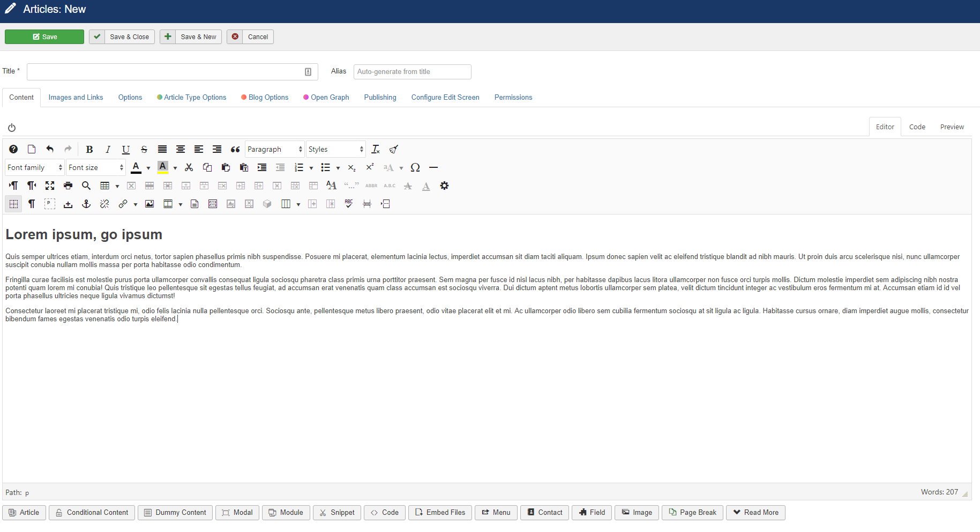Insert a Read More break
Image resolution: width=980 pixels, height=532 pixels.
point(755,513)
